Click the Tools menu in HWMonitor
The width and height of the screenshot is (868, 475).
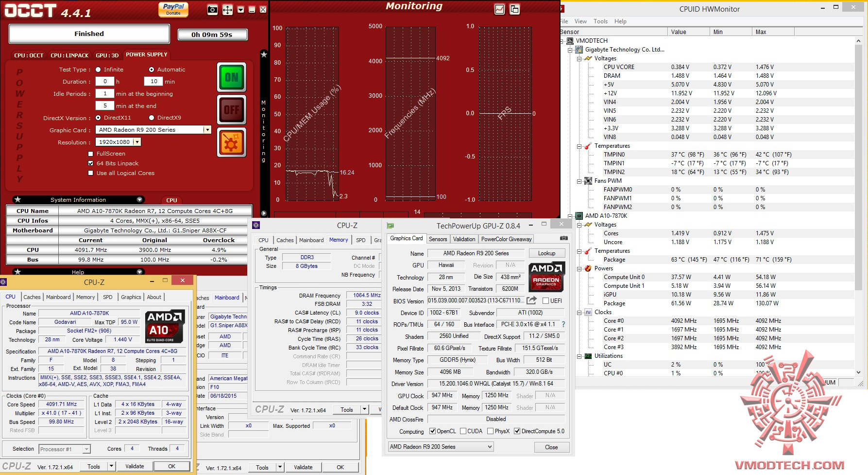(600, 21)
